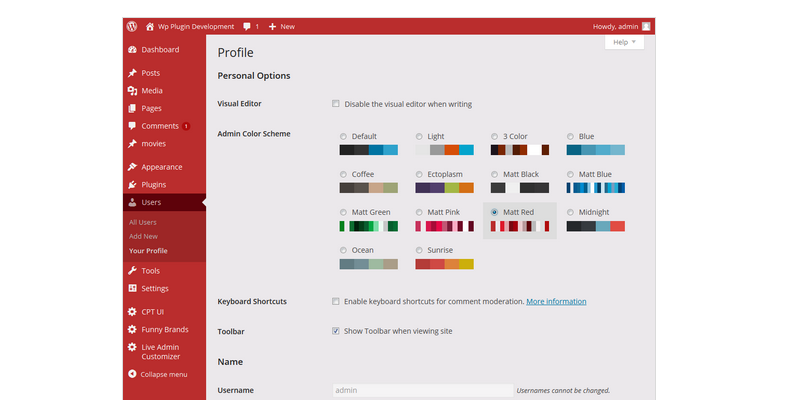Follow the More information link
Screen dimensions: 800x400
556,301
